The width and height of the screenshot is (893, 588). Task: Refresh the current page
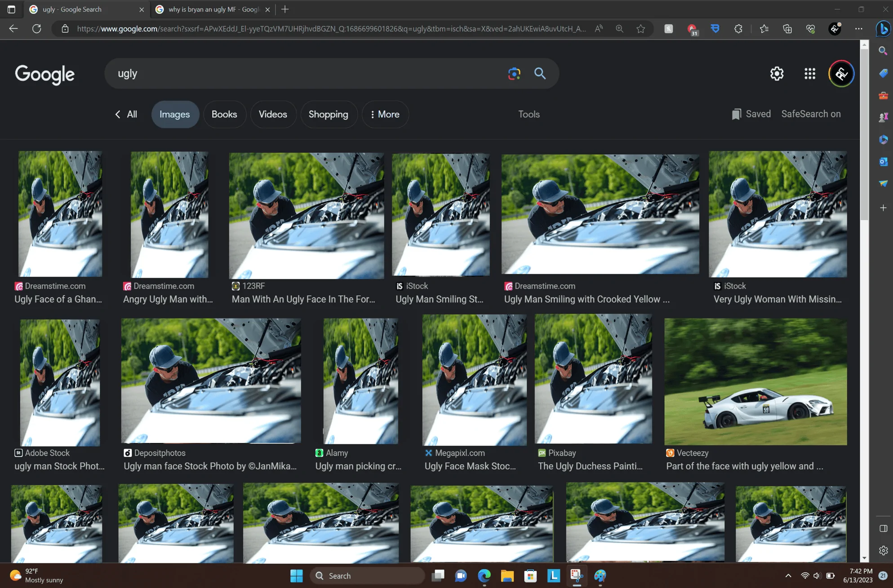click(37, 29)
